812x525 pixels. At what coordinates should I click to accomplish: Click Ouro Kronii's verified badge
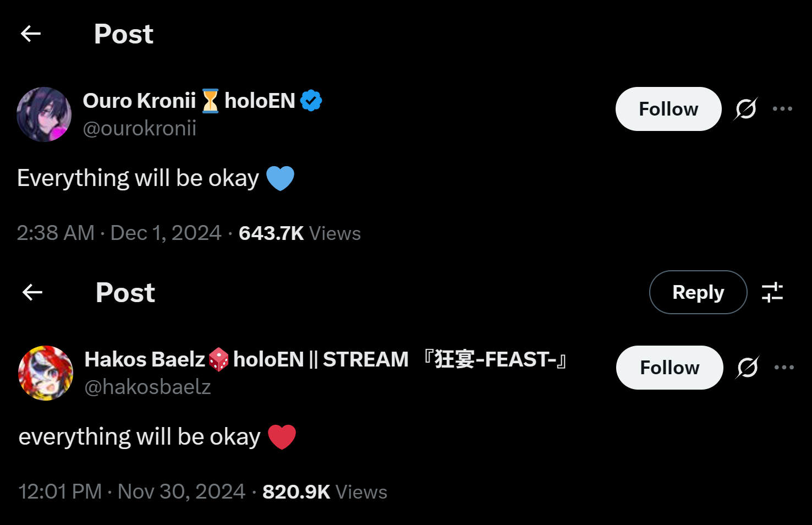311,101
